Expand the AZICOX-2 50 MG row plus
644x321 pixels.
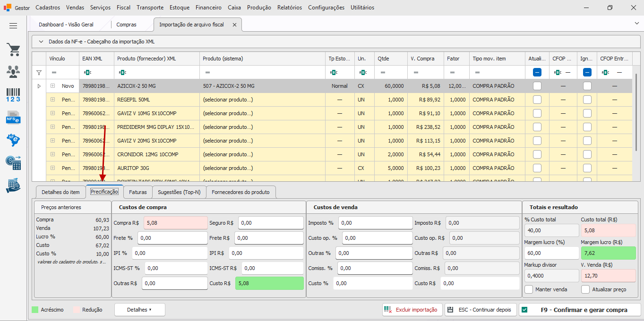point(52,86)
